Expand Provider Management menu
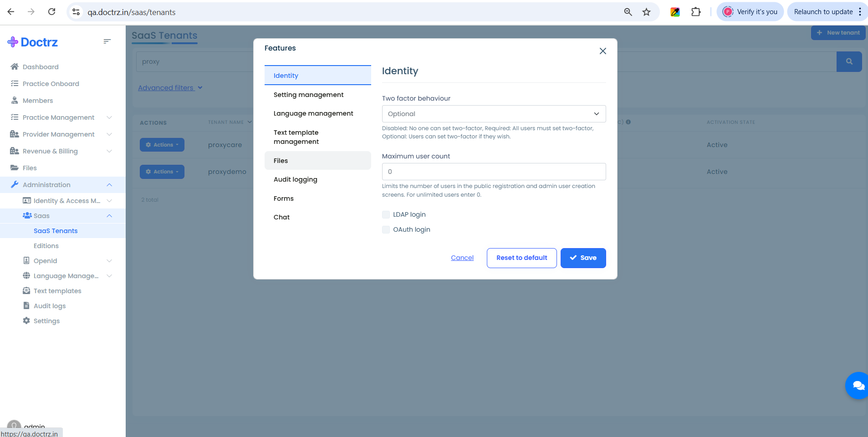 109,134
